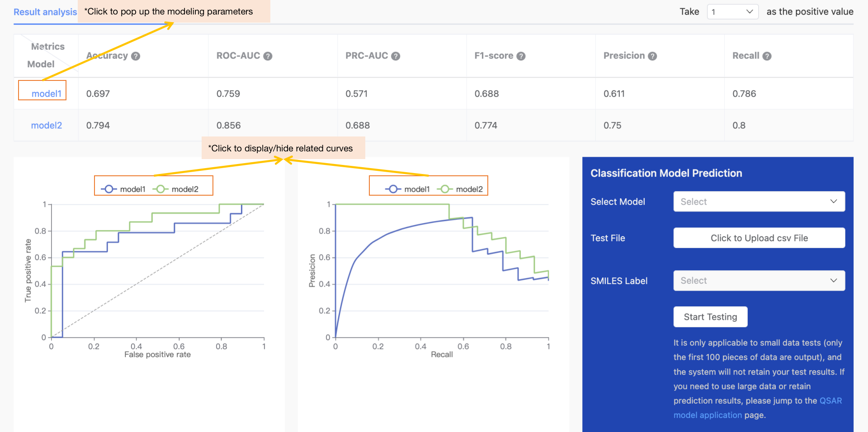Click to Upload csv File for testing
Screen dimensions: 868x432
tap(759, 238)
